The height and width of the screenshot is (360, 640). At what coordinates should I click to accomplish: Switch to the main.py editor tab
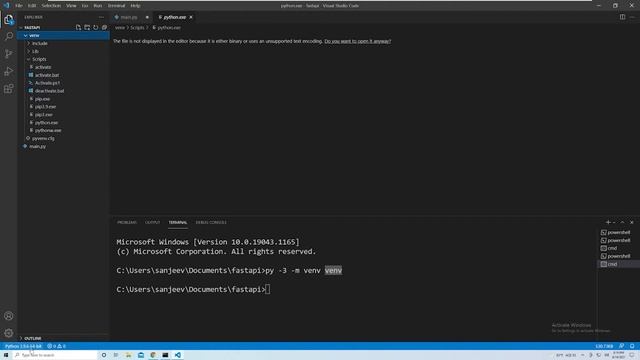pyautogui.click(x=129, y=17)
